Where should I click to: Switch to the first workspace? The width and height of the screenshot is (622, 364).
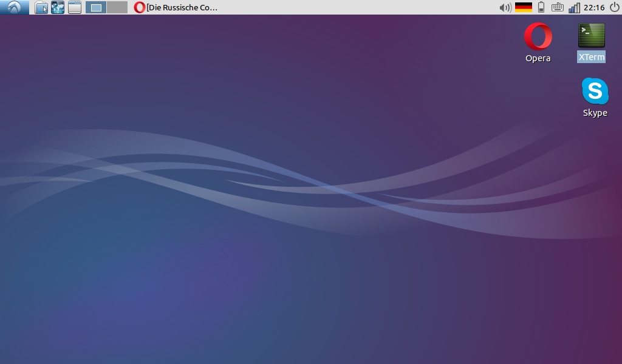[x=96, y=7]
